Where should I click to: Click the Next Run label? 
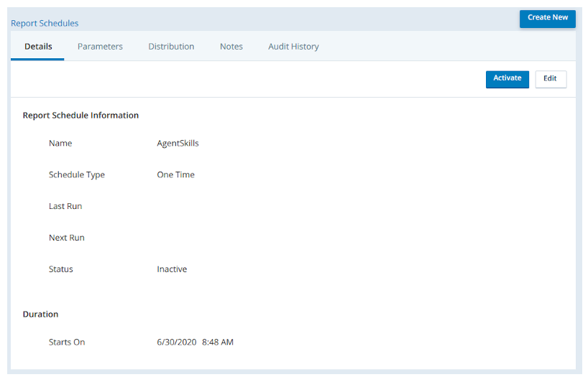pos(66,238)
